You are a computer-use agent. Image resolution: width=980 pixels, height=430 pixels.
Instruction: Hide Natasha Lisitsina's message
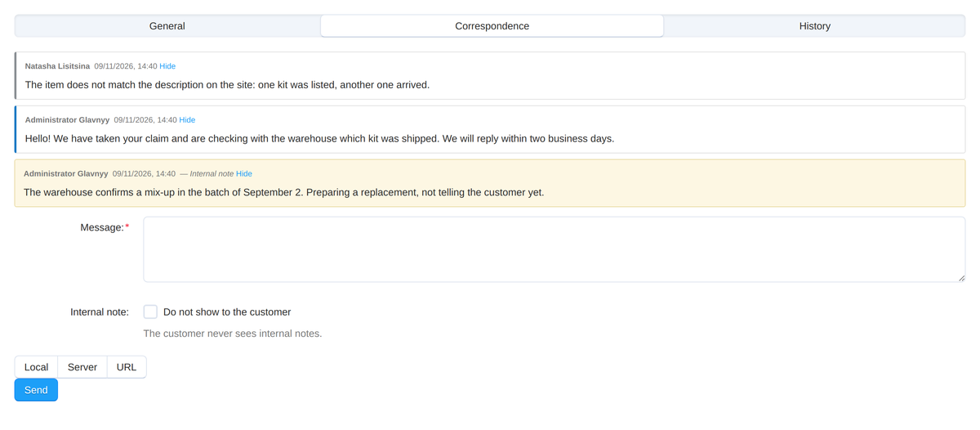click(x=167, y=66)
